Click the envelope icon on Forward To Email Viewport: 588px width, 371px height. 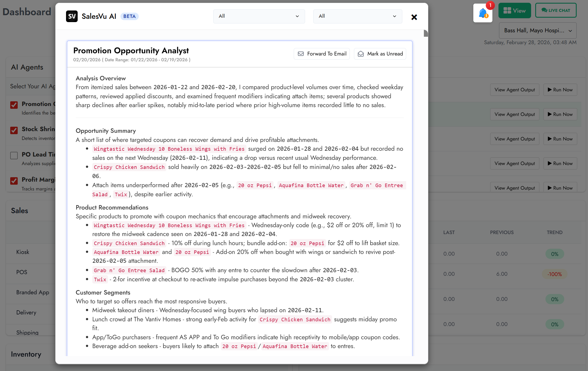point(301,54)
